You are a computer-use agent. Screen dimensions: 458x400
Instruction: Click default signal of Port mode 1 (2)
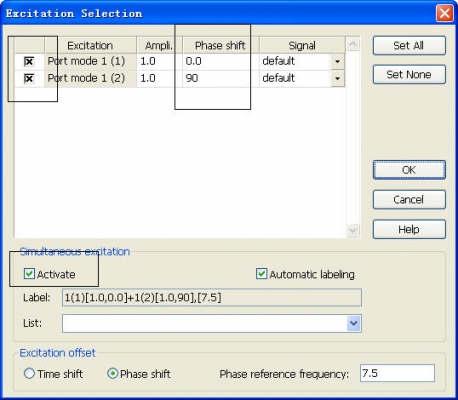click(278, 78)
